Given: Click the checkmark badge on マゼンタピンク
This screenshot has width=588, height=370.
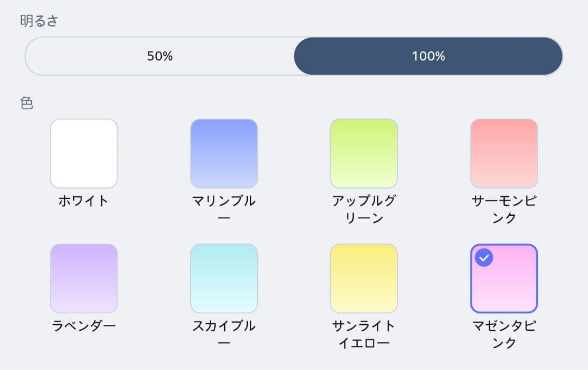Looking at the screenshot, I should (483, 258).
